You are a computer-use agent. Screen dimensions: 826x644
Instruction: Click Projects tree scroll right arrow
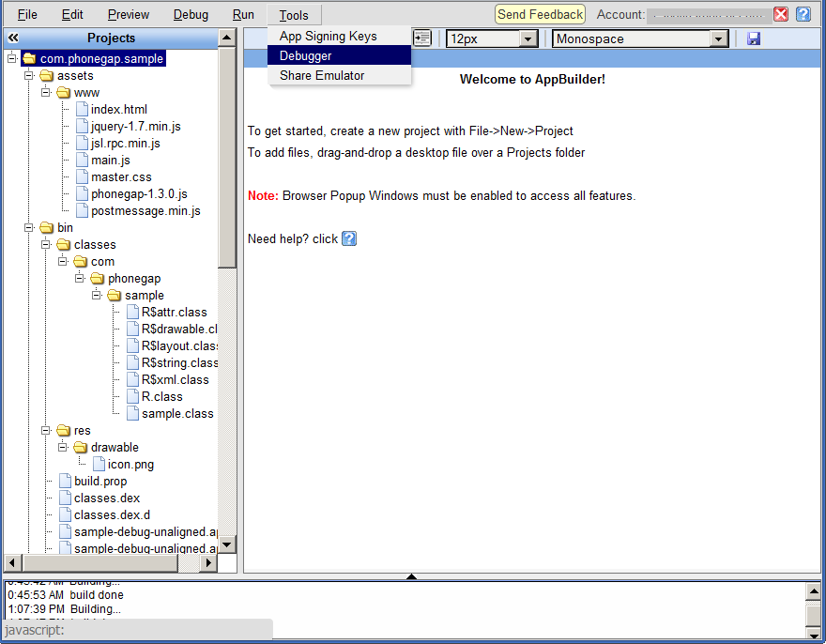[x=208, y=562]
